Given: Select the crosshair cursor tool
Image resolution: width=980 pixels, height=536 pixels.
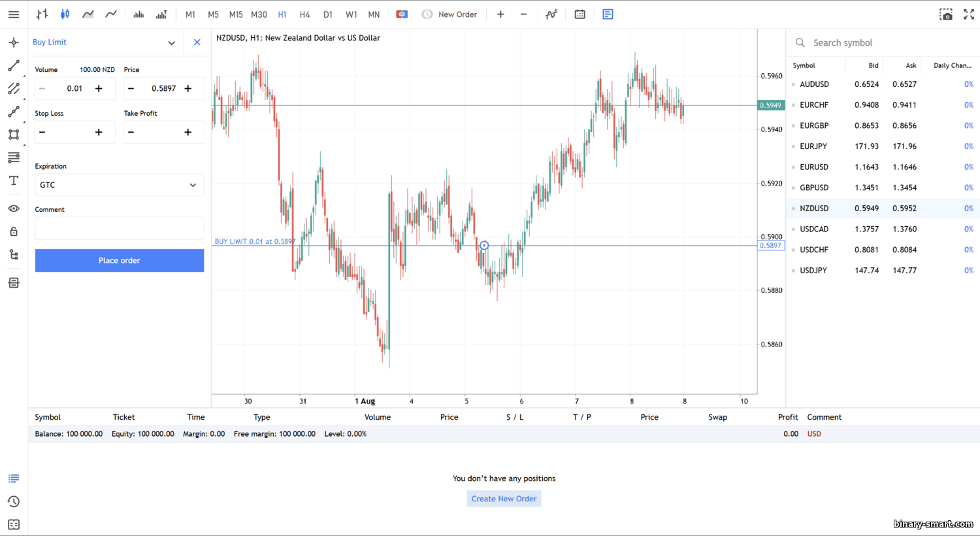Looking at the screenshot, I should pos(14,42).
